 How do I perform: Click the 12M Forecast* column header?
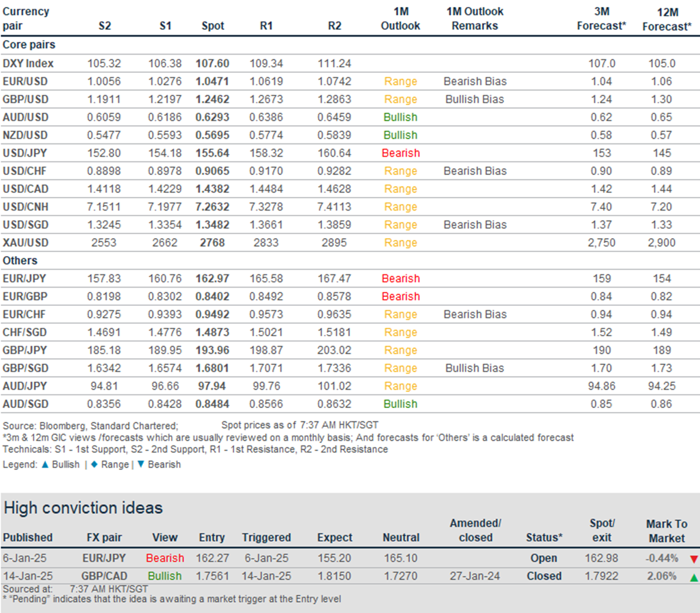pos(667,19)
